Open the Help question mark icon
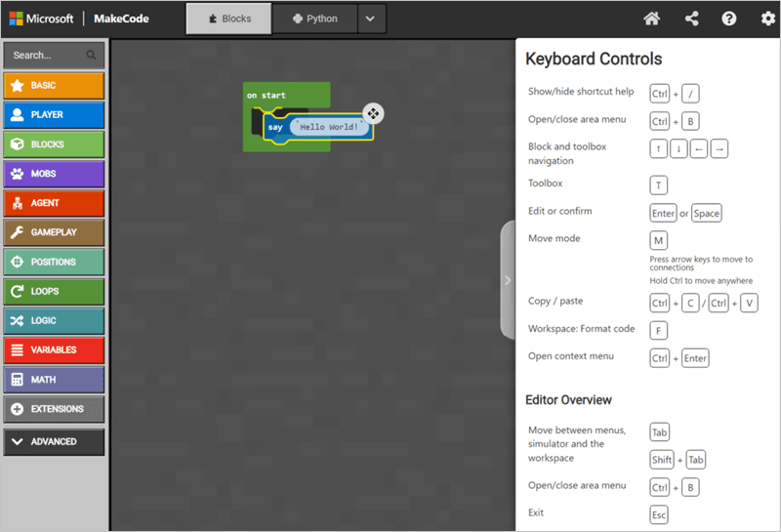This screenshot has width=781, height=532. click(728, 19)
